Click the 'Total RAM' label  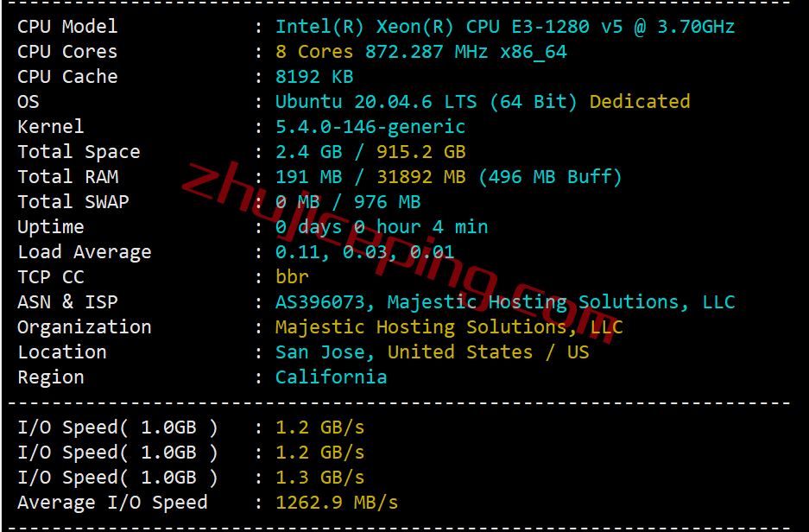(x=68, y=177)
